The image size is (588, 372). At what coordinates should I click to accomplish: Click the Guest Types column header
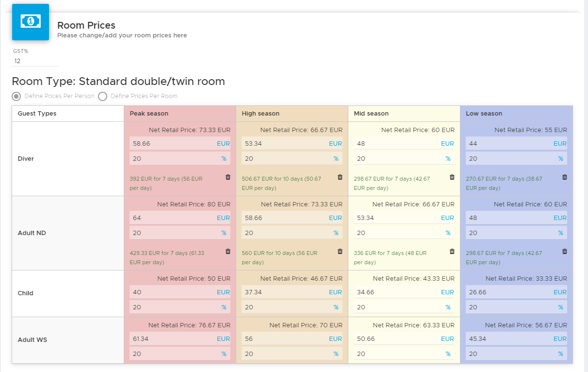click(x=68, y=114)
